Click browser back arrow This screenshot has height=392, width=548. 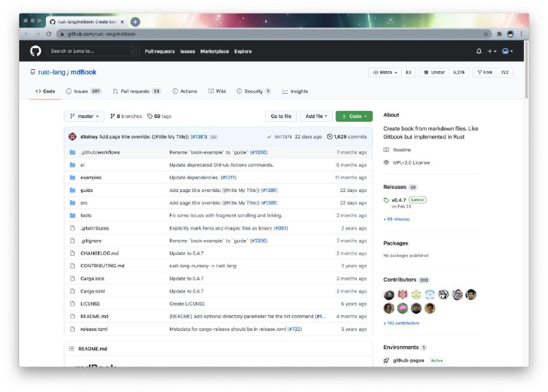[27, 34]
